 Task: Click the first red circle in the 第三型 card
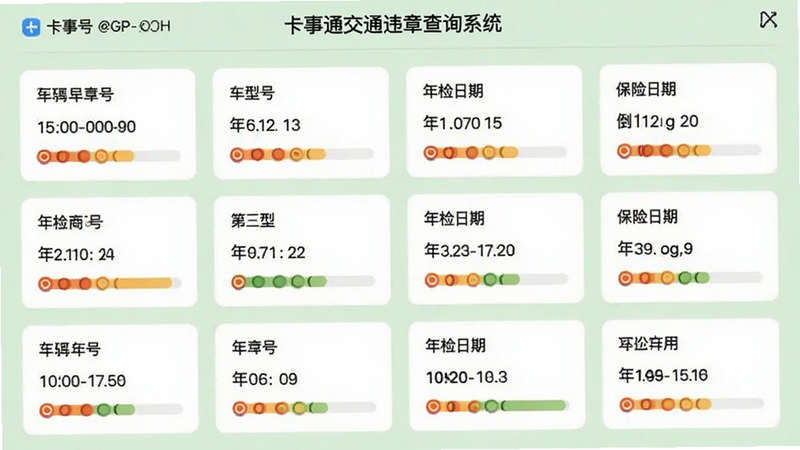(238, 282)
